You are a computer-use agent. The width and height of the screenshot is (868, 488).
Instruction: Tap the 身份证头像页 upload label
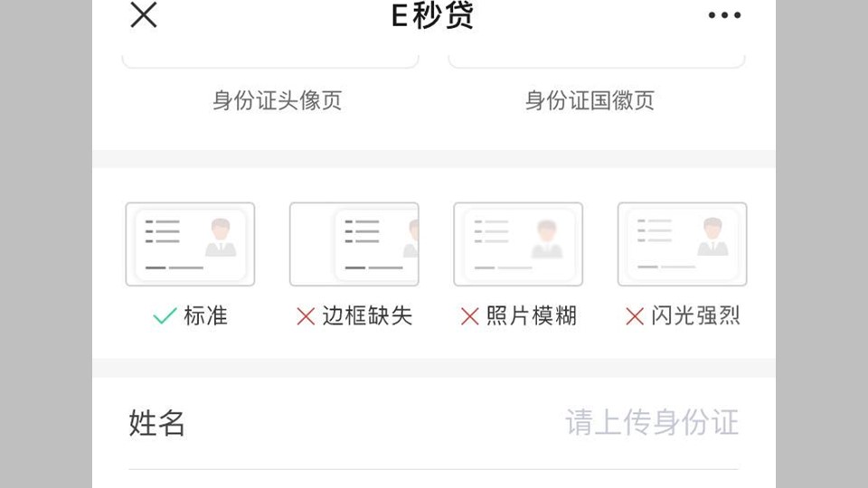coord(278,100)
